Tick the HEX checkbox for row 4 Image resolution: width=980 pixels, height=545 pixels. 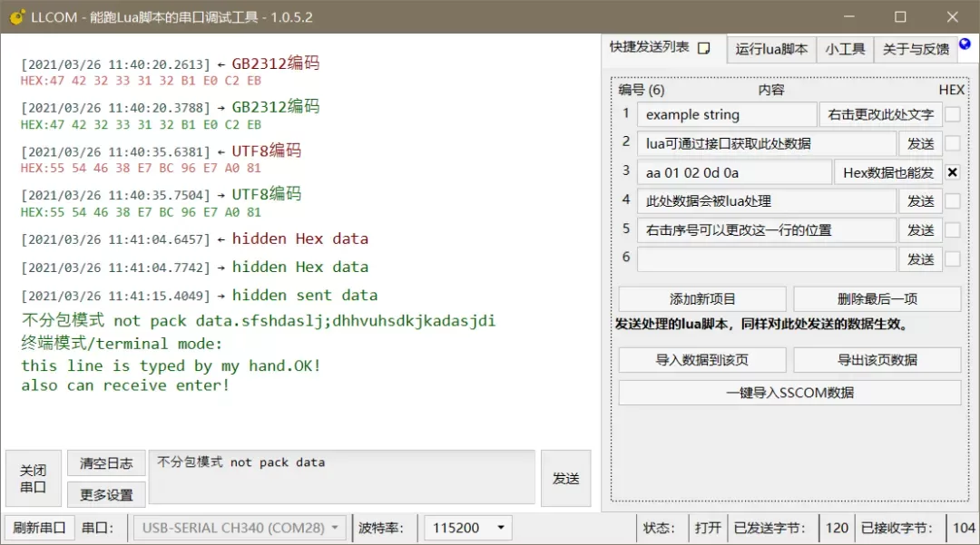coord(953,201)
